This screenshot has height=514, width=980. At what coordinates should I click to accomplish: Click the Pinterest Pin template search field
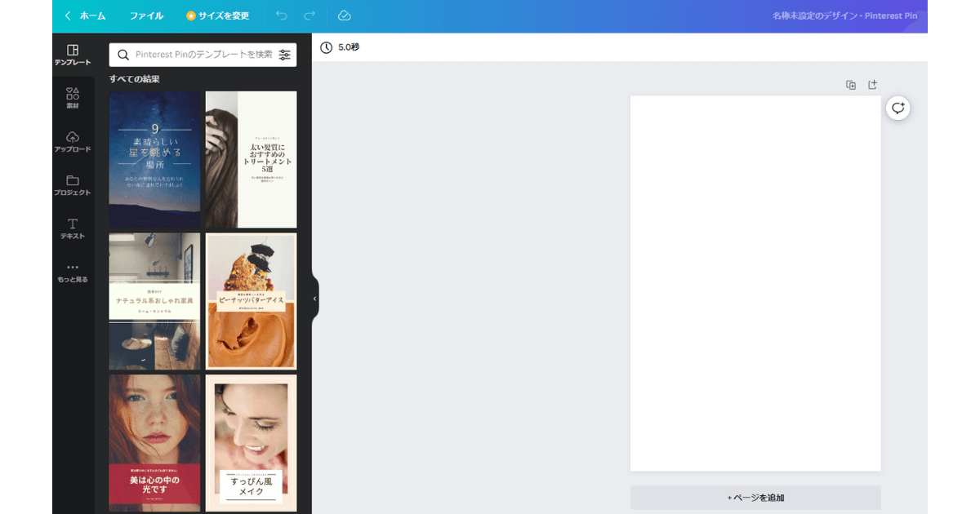coord(196,55)
